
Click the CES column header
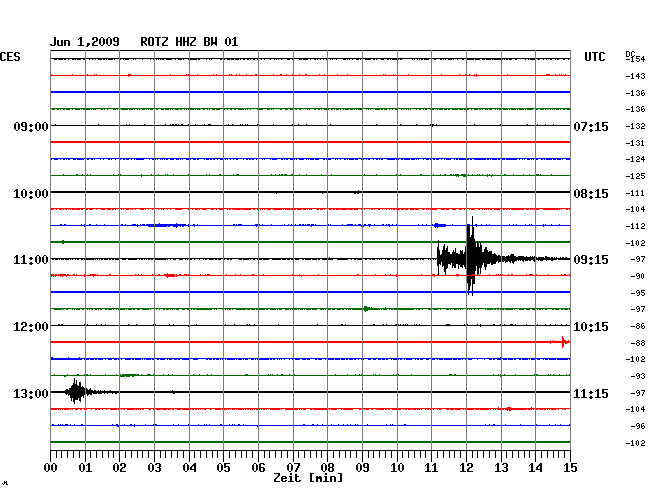[x=10, y=57]
